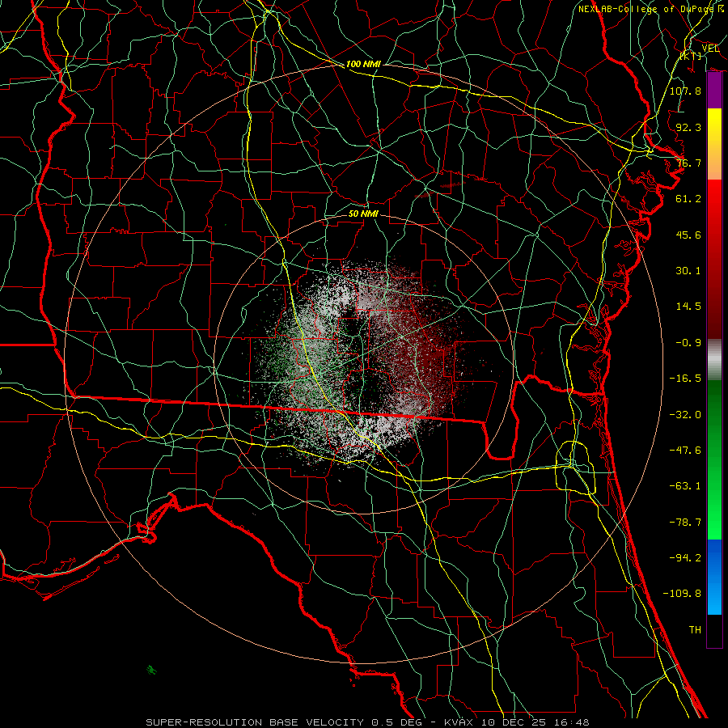Viewport: 728px width, 728px height.
Task: Click the 107.8 velocity scale value
Action: pyautogui.click(x=685, y=91)
